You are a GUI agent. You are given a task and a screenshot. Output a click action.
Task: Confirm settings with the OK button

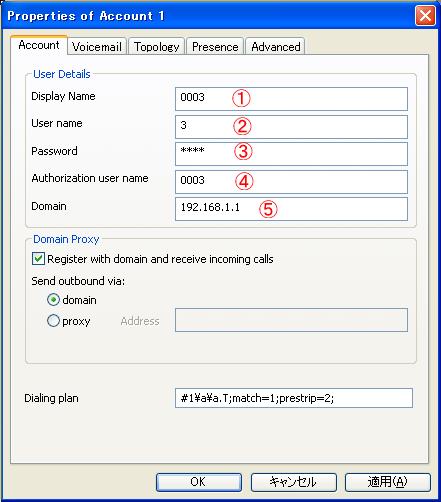199,482
